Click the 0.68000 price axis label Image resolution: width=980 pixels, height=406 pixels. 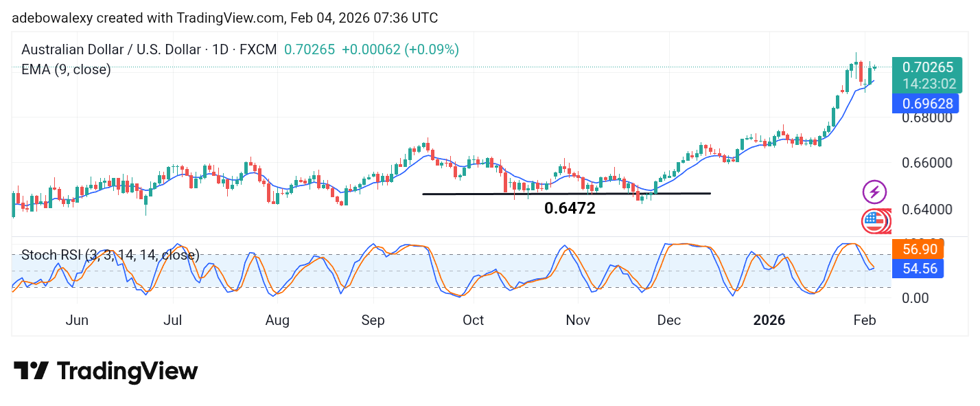(926, 117)
